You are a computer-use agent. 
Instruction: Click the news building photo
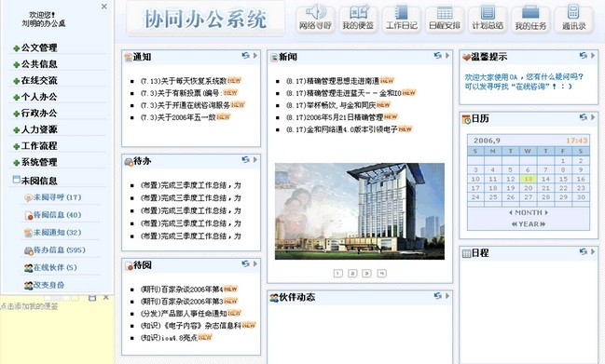pyautogui.click(x=360, y=211)
